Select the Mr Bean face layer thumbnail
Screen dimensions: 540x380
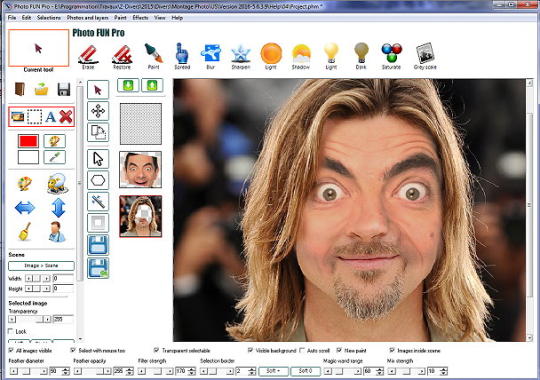pyautogui.click(x=141, y=169)
